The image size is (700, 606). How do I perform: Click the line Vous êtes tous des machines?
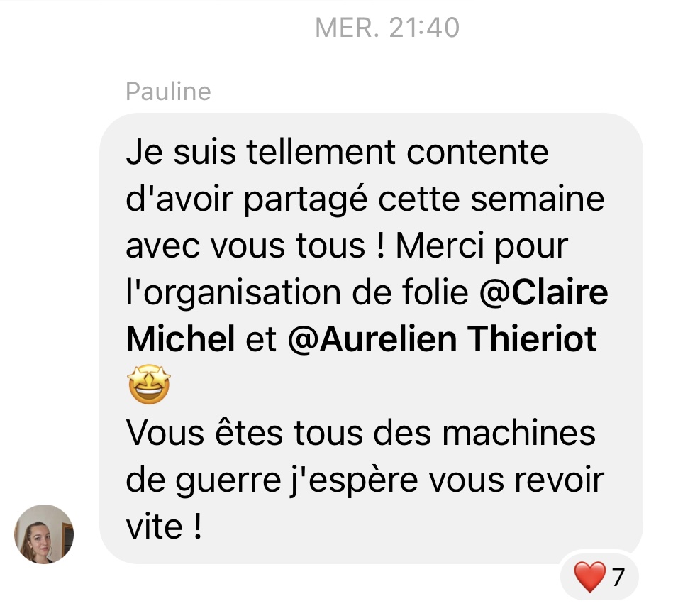pyautogui.click(x=361, y=433)
